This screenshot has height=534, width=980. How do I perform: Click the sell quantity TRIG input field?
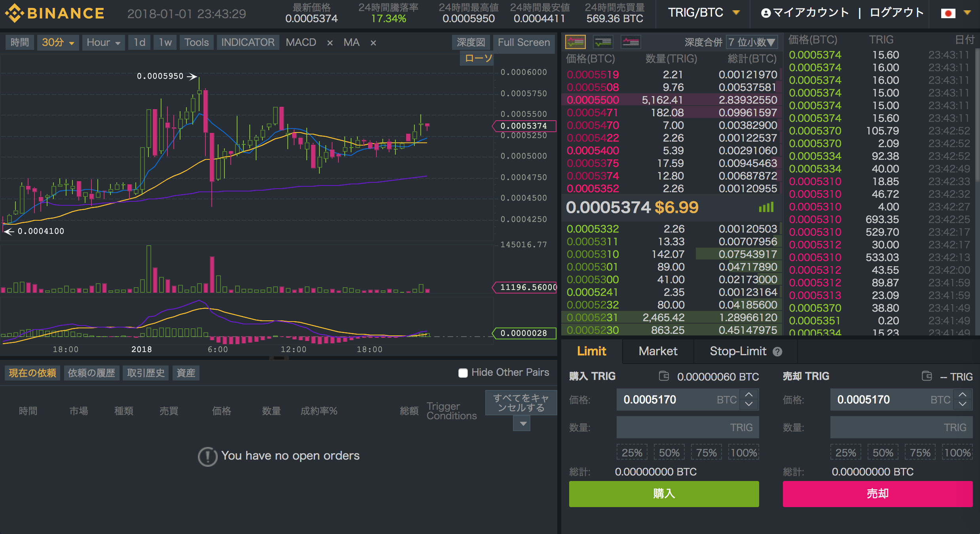coord(901,427)
